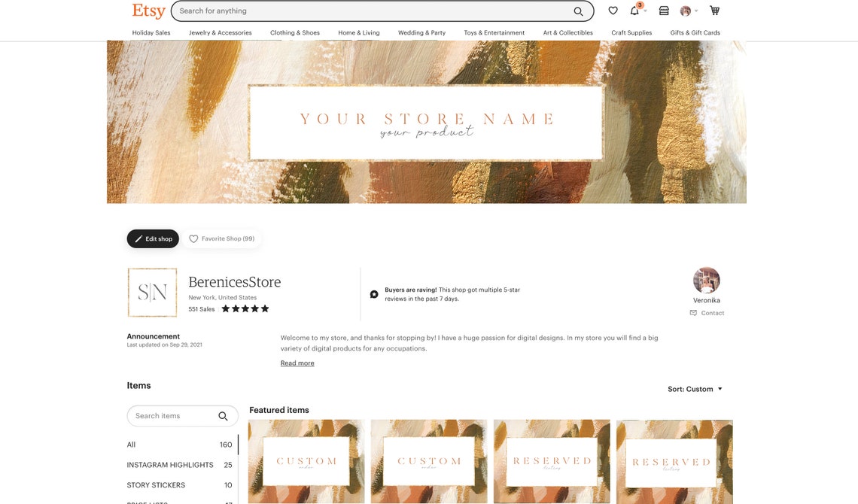This screenshot has width=858, height=504.
Task: Click the Etsy logo
Action: tap(148, 8)
